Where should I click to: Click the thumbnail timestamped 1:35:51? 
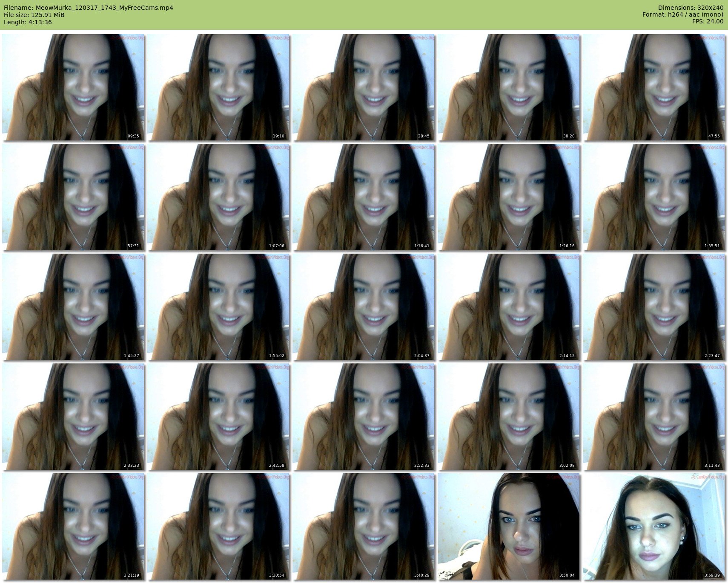point(654,197)
